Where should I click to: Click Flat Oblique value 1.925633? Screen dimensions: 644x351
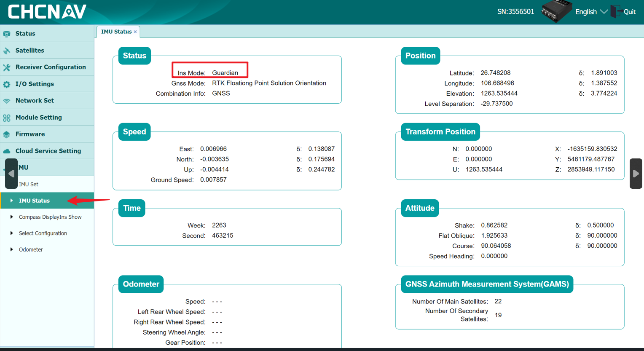point(494,235)
